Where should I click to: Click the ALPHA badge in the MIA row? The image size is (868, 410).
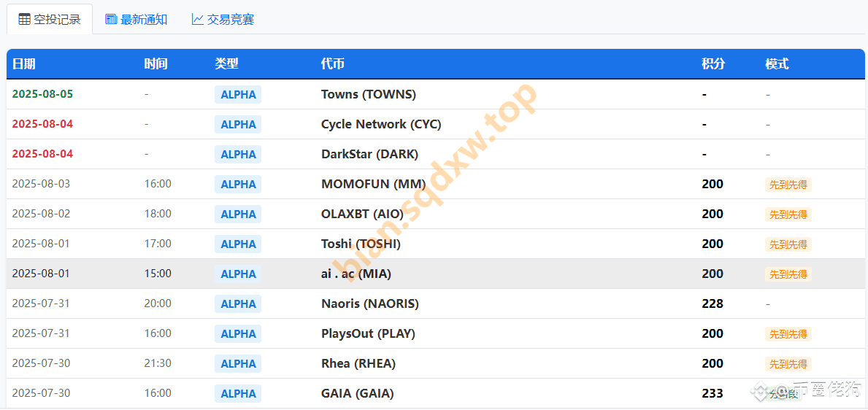(x=238, y=274)
